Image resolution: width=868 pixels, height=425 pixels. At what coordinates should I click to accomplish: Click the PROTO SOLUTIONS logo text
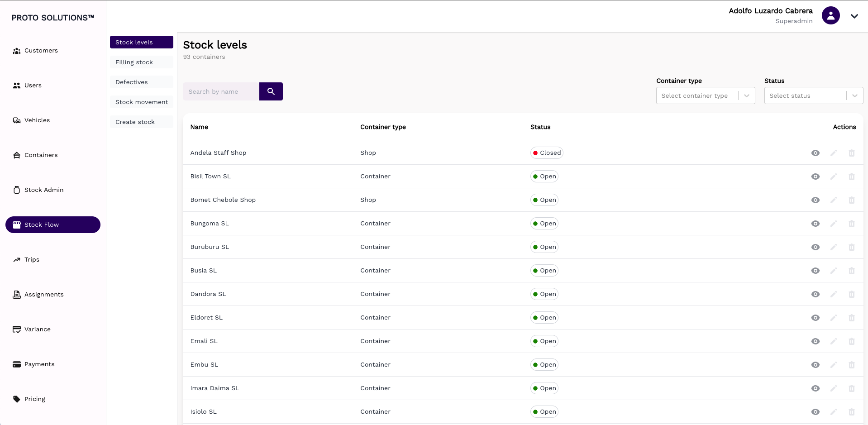click(x=53, y=18)
